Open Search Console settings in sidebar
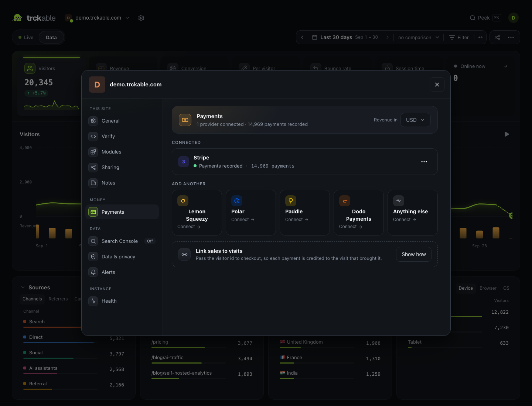The image size is (532, 406). point(122,241)
